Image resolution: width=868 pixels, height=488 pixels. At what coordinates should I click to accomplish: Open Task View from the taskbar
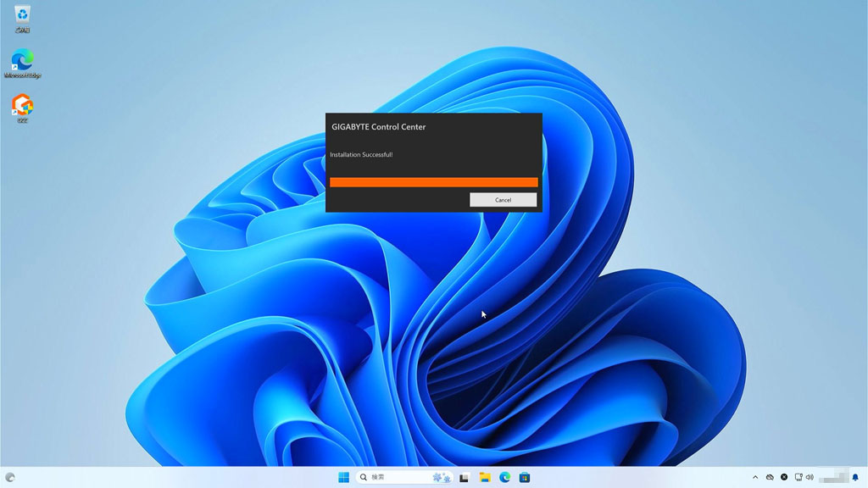465,477
